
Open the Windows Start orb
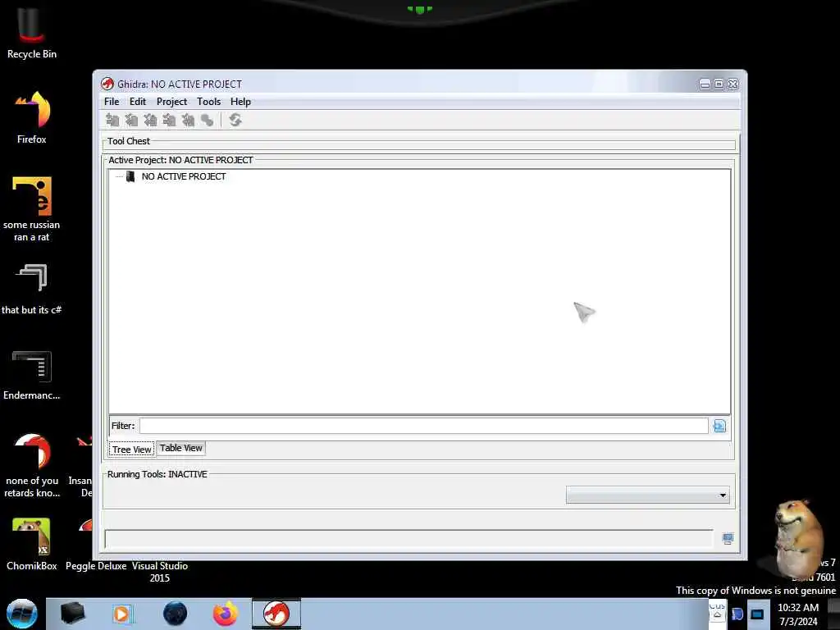22,614
